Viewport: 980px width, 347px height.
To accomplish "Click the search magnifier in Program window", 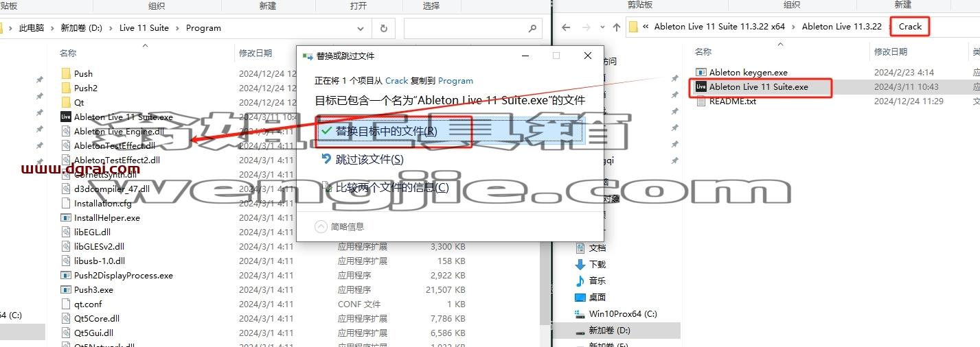I will [533, 28].
